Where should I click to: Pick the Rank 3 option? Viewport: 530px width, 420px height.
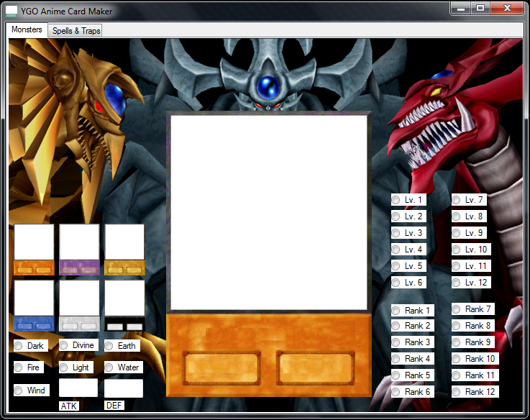[413, 342]
